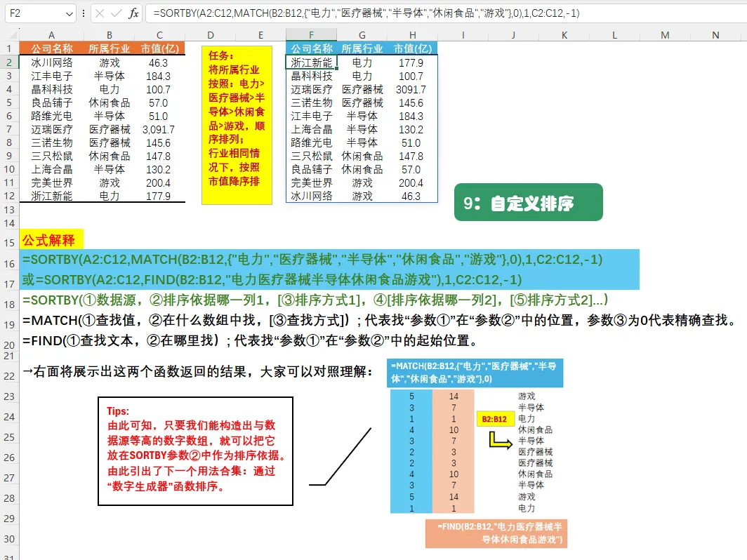Click the formula bar options dots
747x560 pixels.
[84, 13]
